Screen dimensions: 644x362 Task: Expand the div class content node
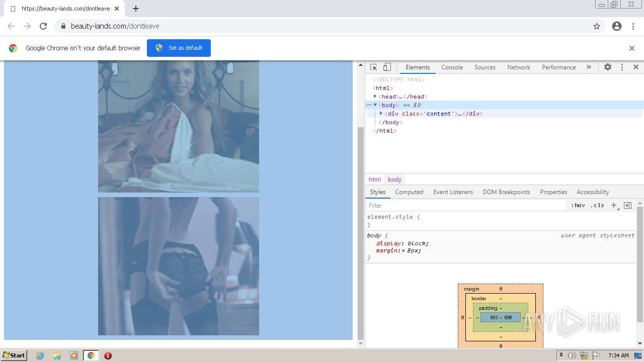(x=381, y=114)
